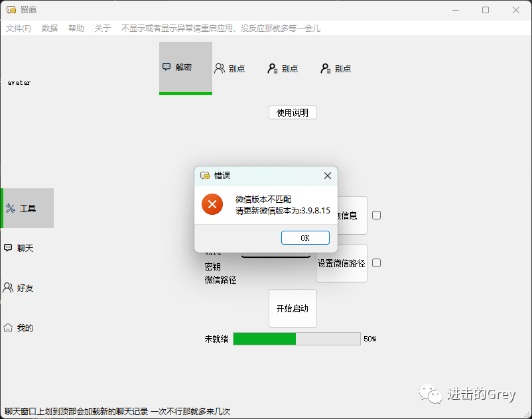The image size is (532, 419).
Task: Click the first 别点 tab with contacts icon
Action: (x=230, y=68)
